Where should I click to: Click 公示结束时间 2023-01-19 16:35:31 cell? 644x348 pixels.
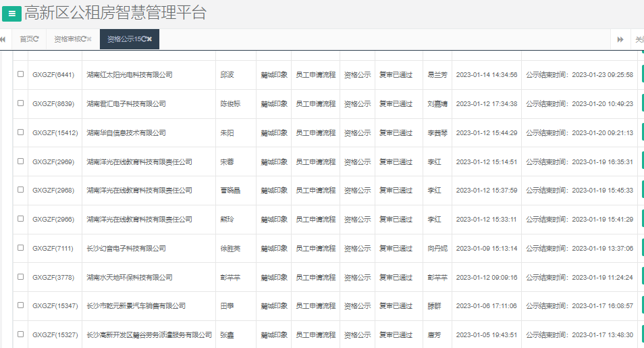pyautogui.click(x=579, y=162)
